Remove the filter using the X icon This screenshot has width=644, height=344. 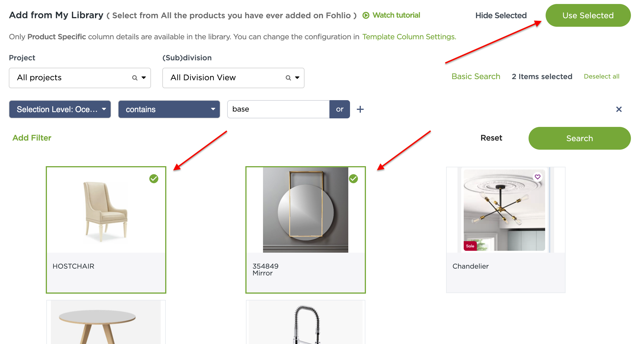(619, 109)
